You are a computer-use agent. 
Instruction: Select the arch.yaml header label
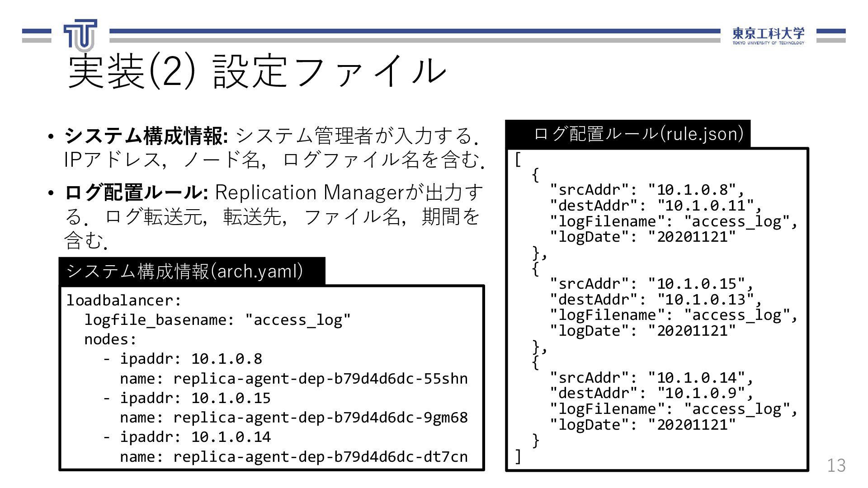pyautogui.click(x=184, y=271)
